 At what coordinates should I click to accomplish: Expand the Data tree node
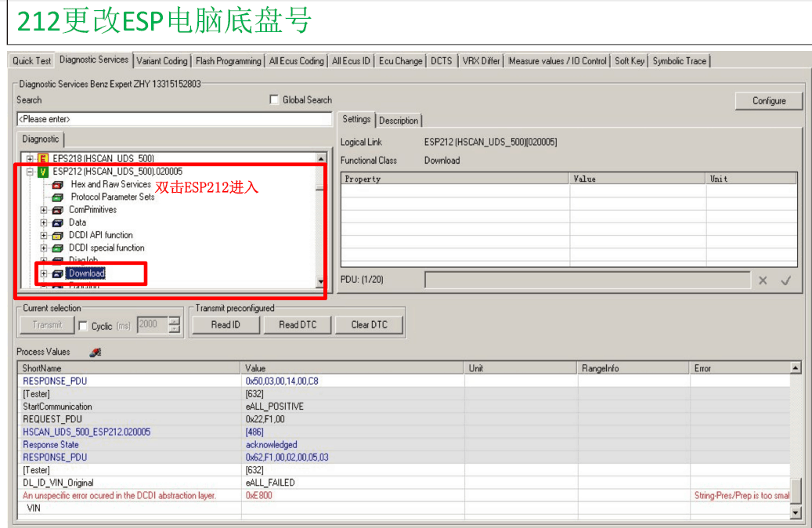pyautogui.click(x=44, y=222)
